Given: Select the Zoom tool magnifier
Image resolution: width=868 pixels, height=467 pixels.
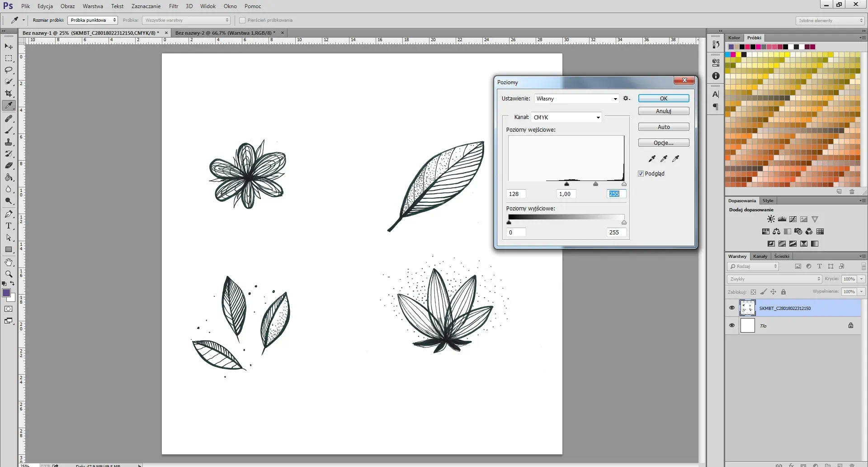Looking at the screenshot, I should [9, 274].
